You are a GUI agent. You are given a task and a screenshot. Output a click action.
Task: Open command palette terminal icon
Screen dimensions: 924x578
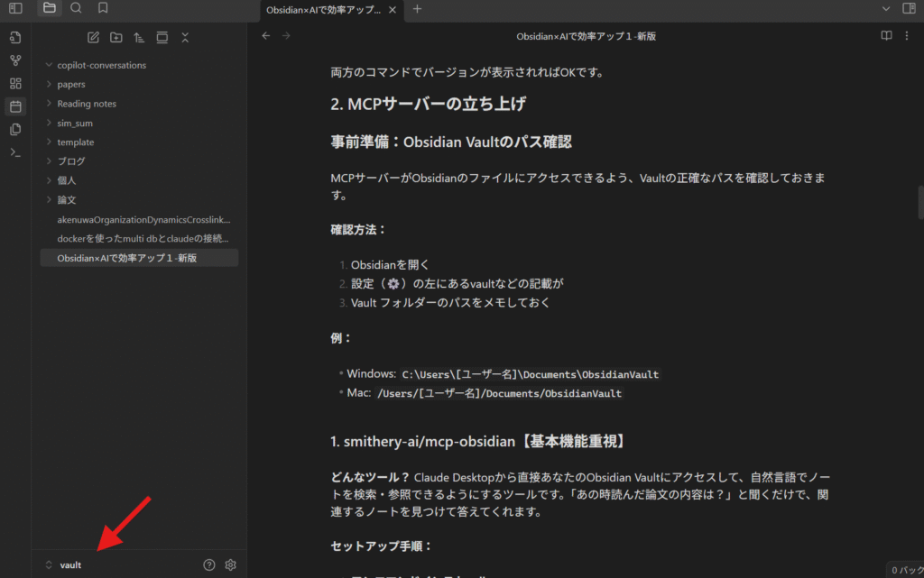15,152
